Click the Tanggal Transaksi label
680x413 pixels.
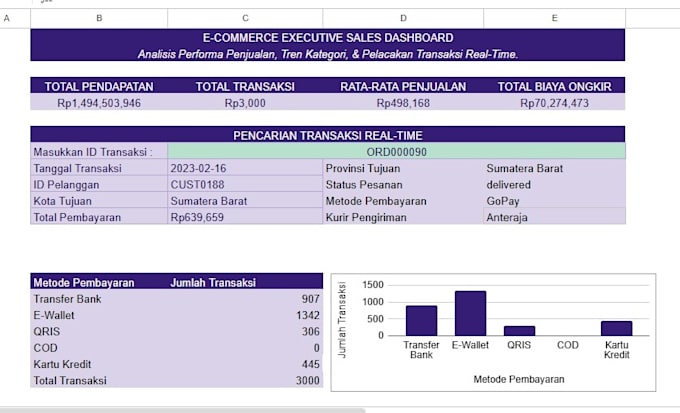78,168
